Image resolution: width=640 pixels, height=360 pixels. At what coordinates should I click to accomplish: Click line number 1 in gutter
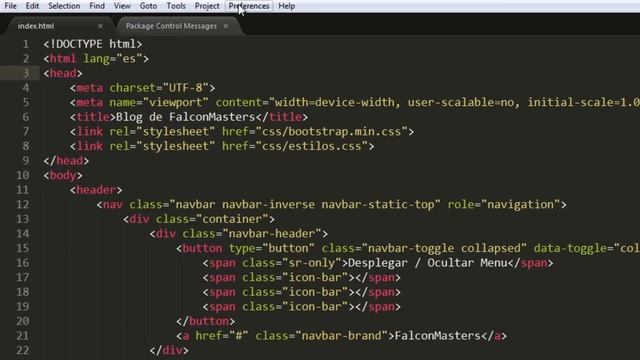click(26, 44)
